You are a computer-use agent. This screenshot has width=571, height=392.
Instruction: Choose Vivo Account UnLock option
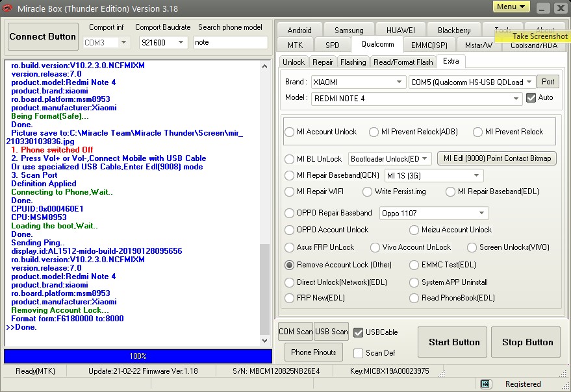click(x=375, y=247)
